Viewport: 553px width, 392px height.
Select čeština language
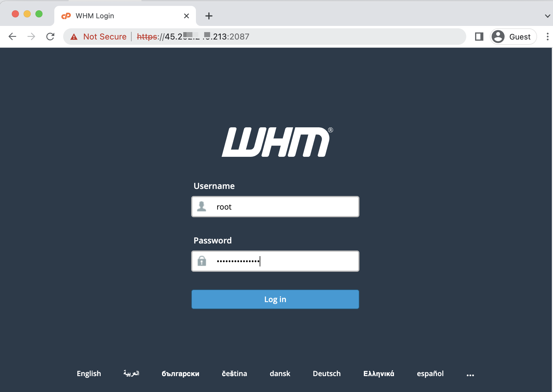coord(235,373)
